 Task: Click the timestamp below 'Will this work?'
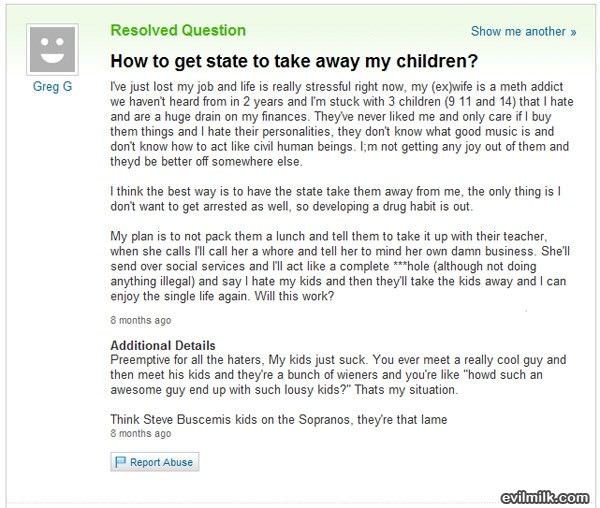140,320
